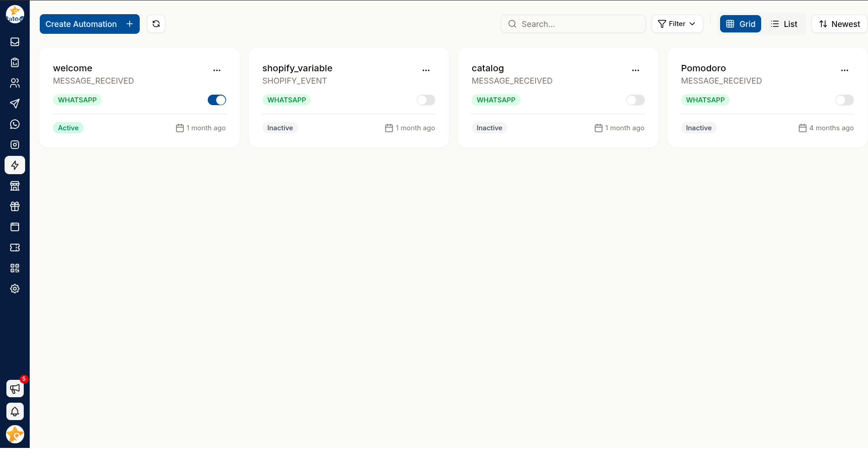The height and width of the screenshot is (458, 868).
Task: Open the welcome automation title
Action: (73, 68)
